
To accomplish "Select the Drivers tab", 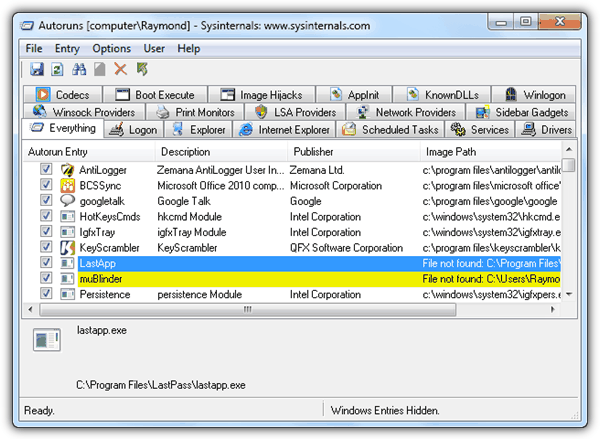I will [x=546, y=130].
